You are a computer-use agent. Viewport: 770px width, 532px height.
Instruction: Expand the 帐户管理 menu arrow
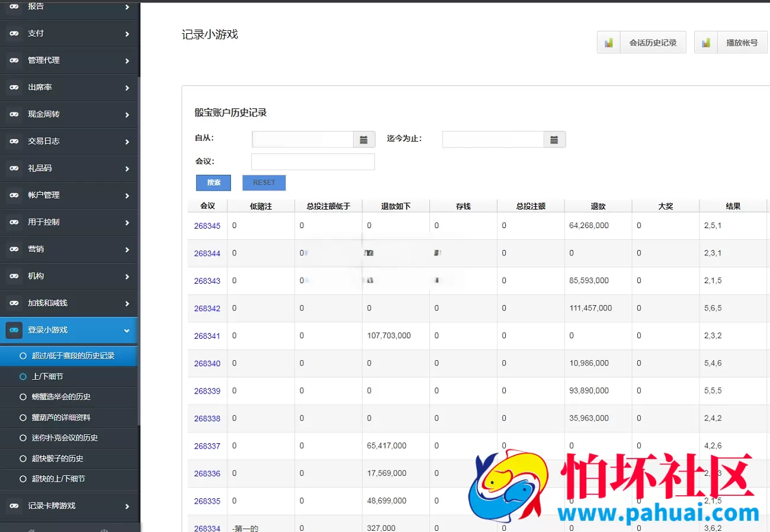127,196
